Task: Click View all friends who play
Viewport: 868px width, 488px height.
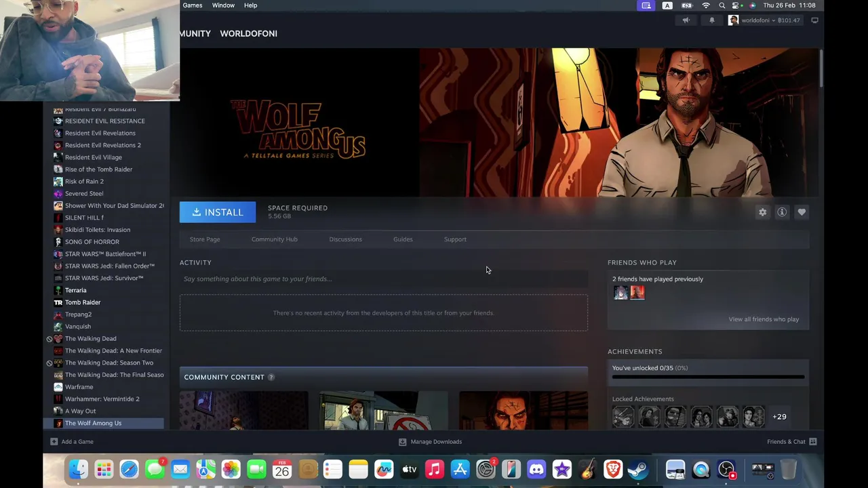Action: (764, 319)
